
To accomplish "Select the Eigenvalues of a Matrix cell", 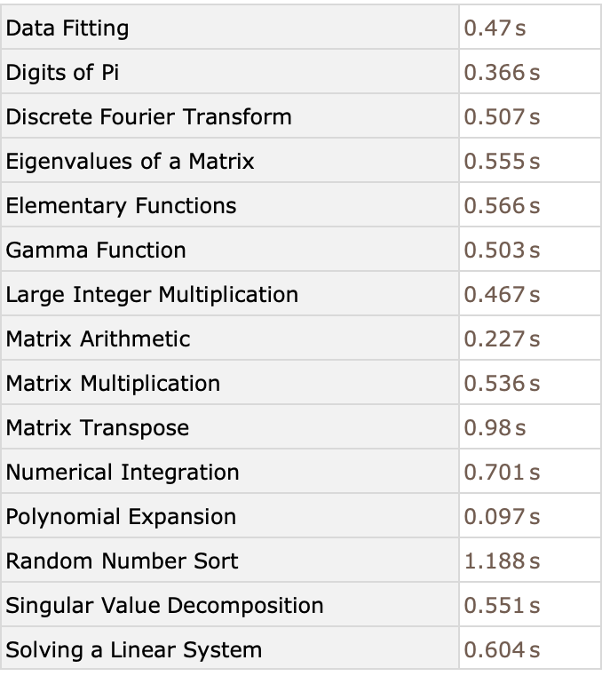I will click(x=130, y=162).
